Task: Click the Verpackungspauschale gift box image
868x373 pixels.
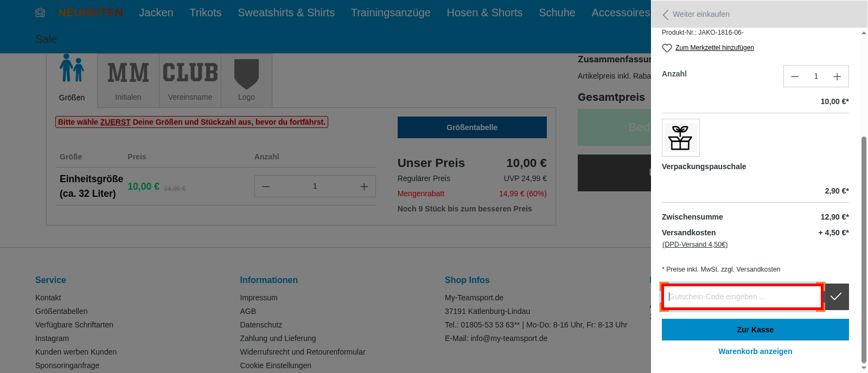Action: [x=680, y=138]
